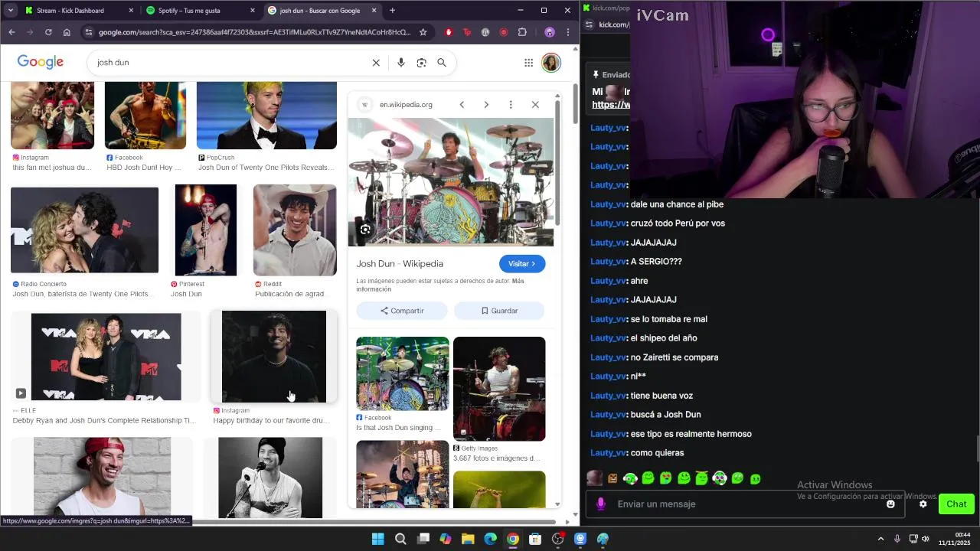Open the tab search dropdown in Chrome

pyautogui.click(x=10, y=11)
